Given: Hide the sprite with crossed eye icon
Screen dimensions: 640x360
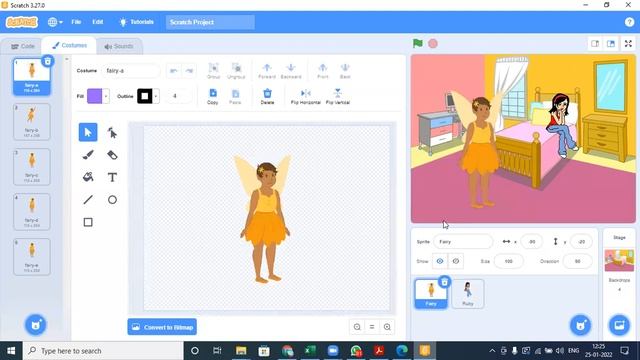Looking at the screenshot, I should point(456,261).
